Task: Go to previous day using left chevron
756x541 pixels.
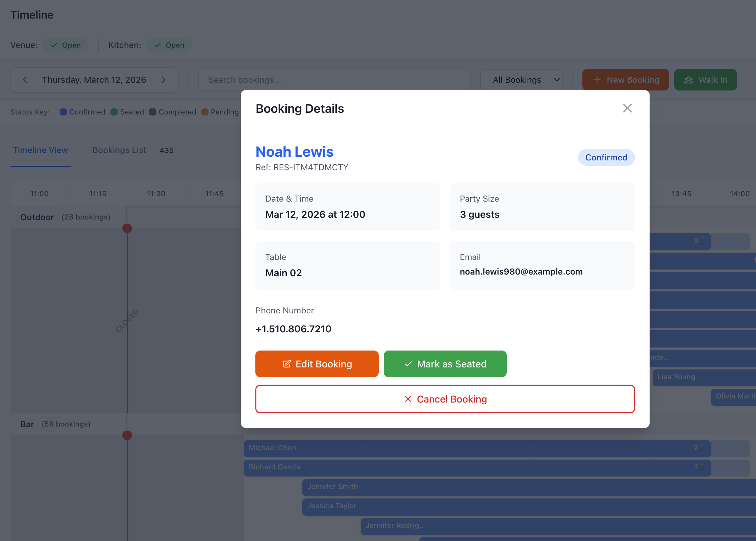Action: pos(25,80)
